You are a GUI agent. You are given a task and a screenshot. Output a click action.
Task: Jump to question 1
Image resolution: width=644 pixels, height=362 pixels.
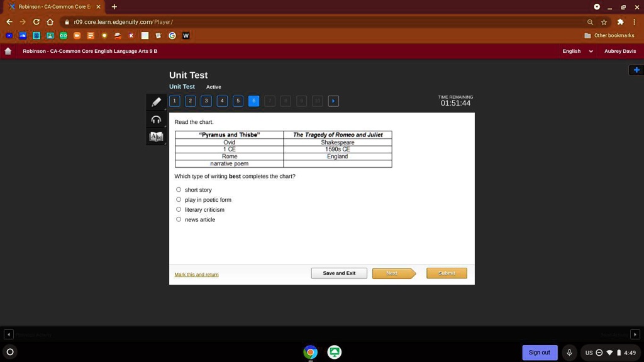(175, 101)
